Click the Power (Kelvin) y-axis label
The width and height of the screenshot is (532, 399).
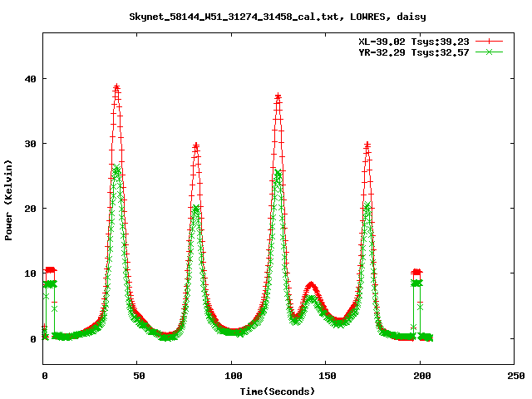(8, 200)
